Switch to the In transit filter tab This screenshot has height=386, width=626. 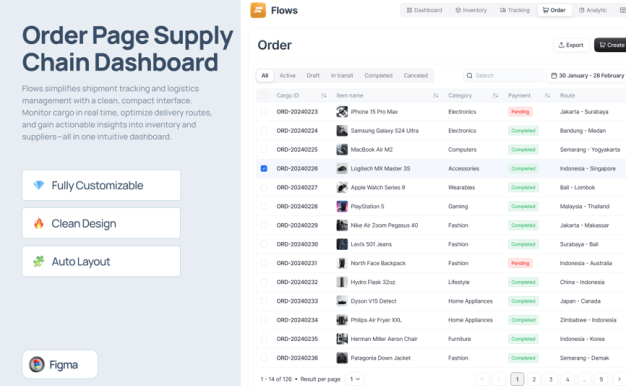[x=342, y=75]
